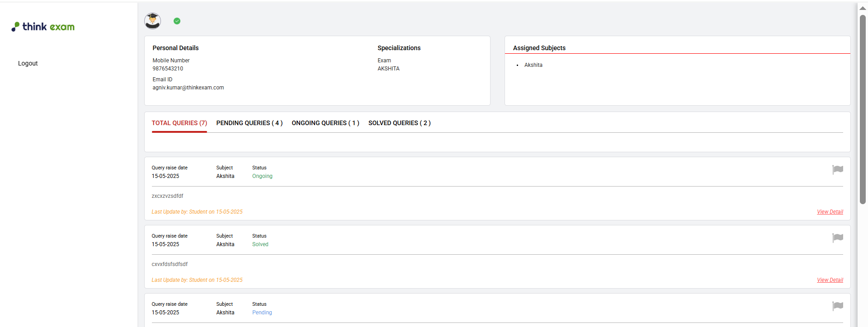Click Logout in the sidebar
Image resolution: width=868 pixels, height=327 pixels.
click(x=28, y=63)
